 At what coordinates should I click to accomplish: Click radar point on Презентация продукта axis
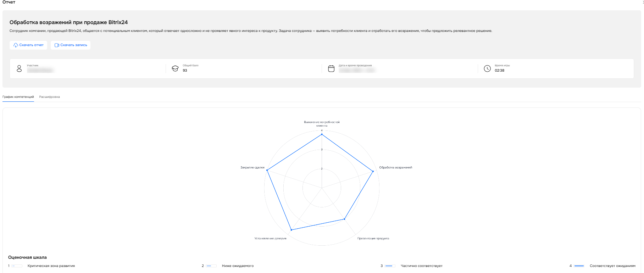[344, 219]
